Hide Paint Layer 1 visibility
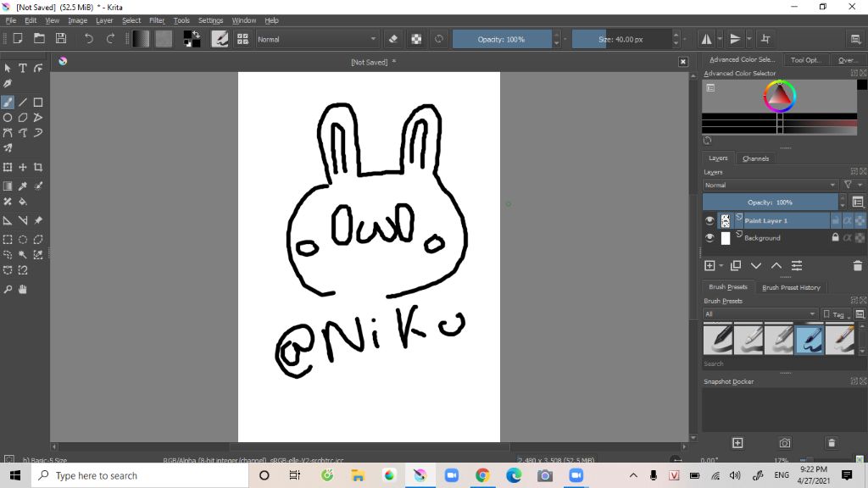This screenshot has width=868, height=488. (709, 220)
